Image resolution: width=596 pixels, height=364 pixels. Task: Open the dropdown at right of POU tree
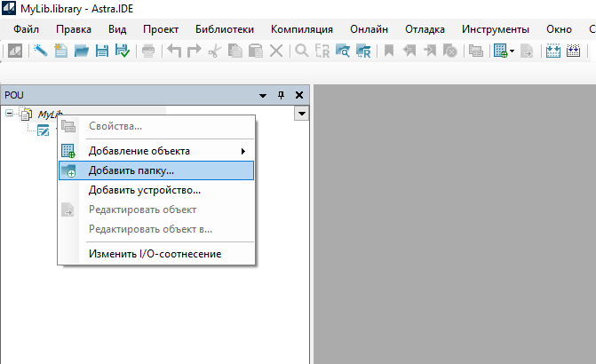click(x=302, y=114)
